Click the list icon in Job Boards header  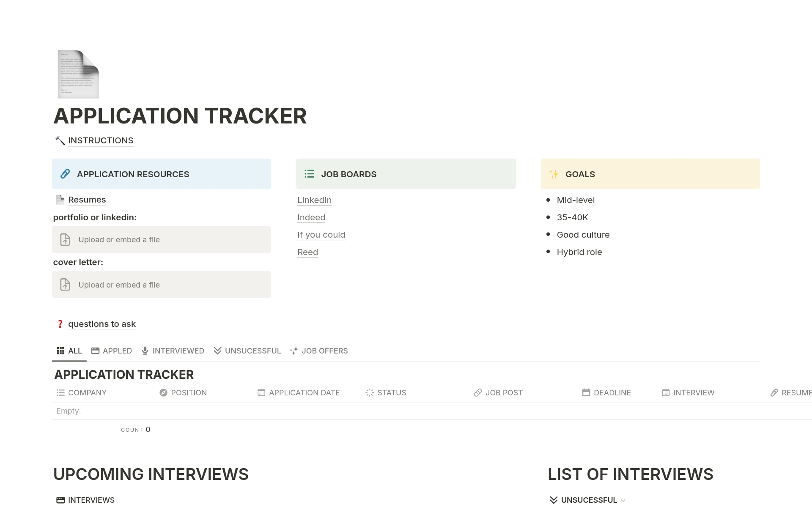coord(309,174)
